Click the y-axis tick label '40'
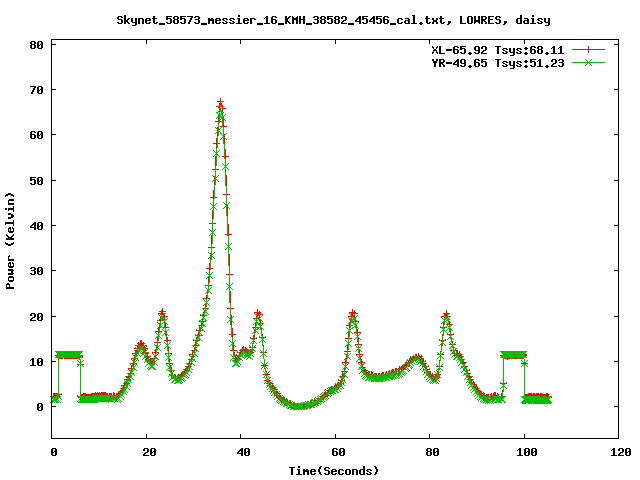The width and height of the screenshot is (640, 480). (x=37, y=226)
